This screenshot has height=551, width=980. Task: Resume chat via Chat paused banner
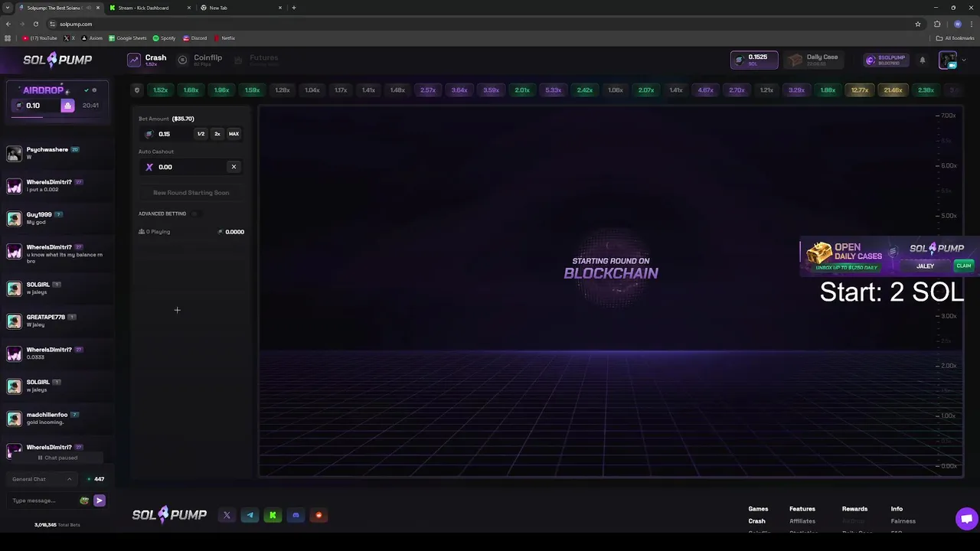(x=58, y=458)
